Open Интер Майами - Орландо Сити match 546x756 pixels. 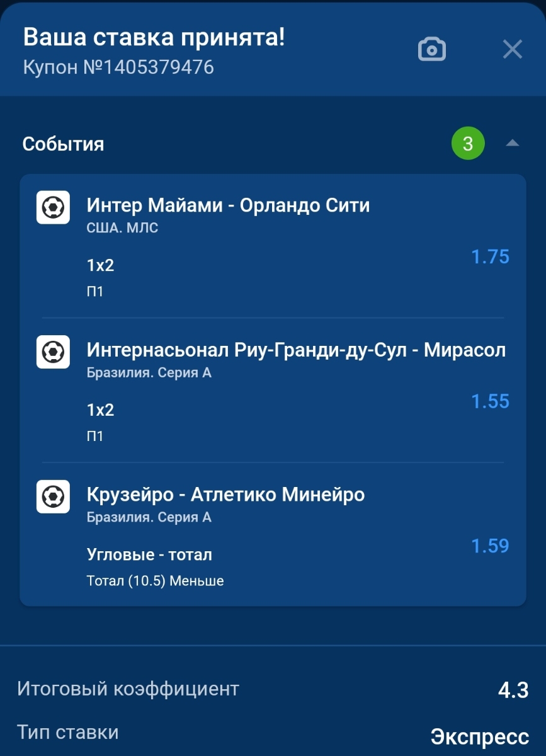(228, 205)
